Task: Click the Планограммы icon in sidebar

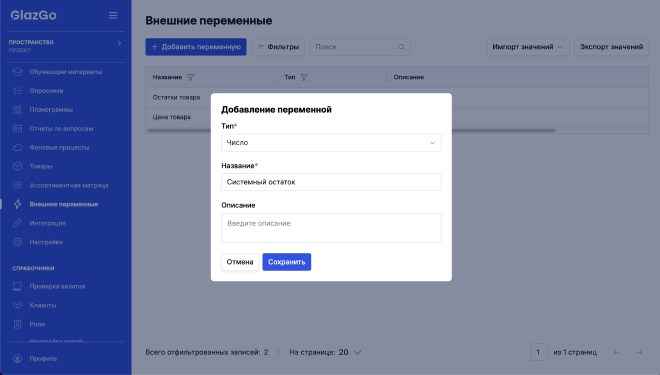Action: [17, 110]
